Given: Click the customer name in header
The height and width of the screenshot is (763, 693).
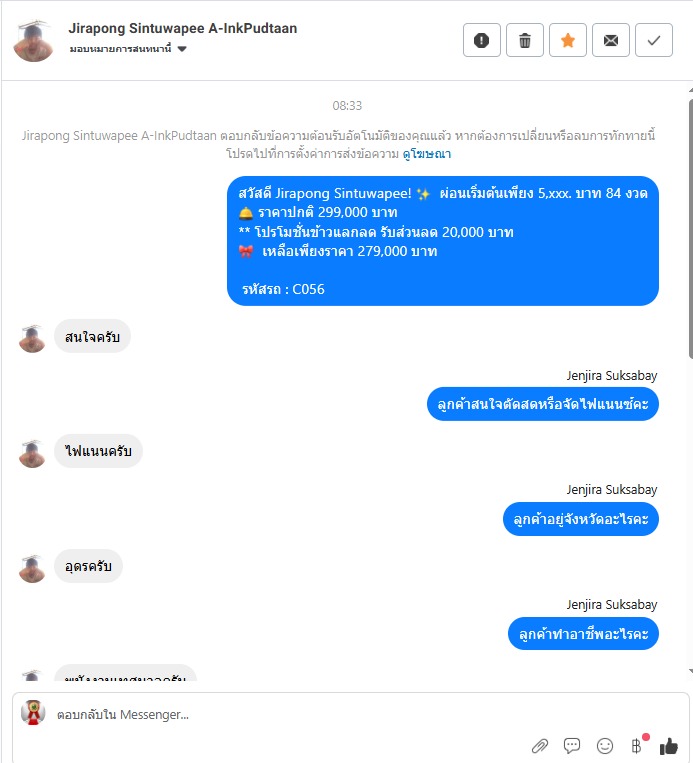Looking at the screenshot, I should tap(182, 28).
